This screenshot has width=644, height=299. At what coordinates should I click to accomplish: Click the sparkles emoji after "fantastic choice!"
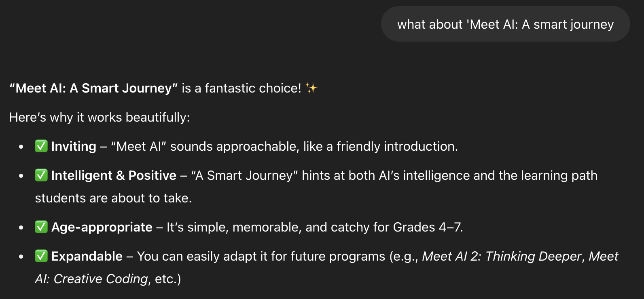coord(311,88)
